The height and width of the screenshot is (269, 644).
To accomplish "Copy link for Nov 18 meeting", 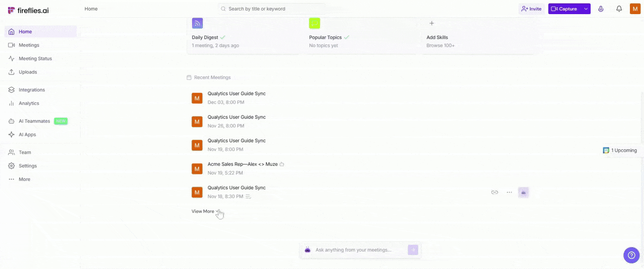I will point(495,192).
